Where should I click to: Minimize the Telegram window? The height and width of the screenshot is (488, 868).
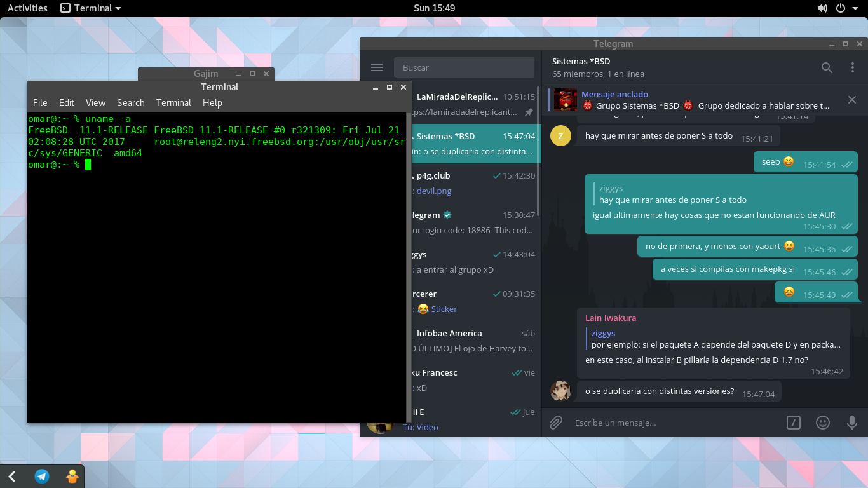(832, 44)
